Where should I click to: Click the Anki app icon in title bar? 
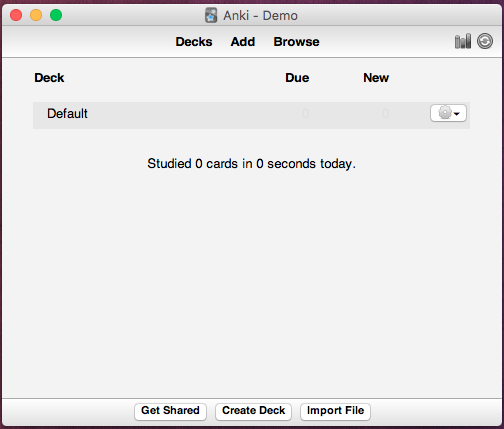(211, 15)
